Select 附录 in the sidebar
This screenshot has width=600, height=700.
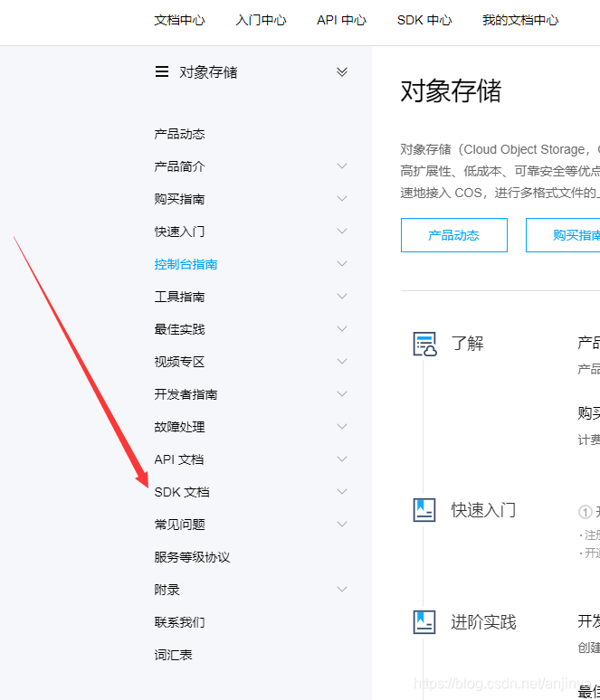pyautogui.click(x=167, y=591)
